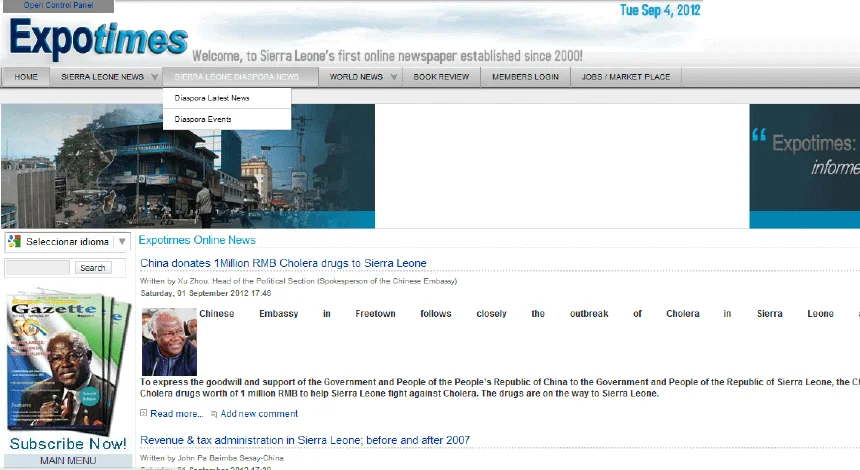Open Revenue & tax administration article
860x470 pixels.
(305, 440)
